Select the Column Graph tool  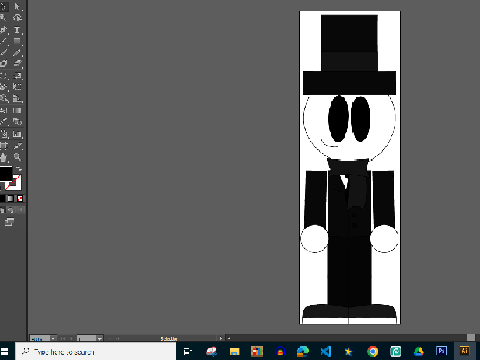pyautogui.click(x=17, y=134)
